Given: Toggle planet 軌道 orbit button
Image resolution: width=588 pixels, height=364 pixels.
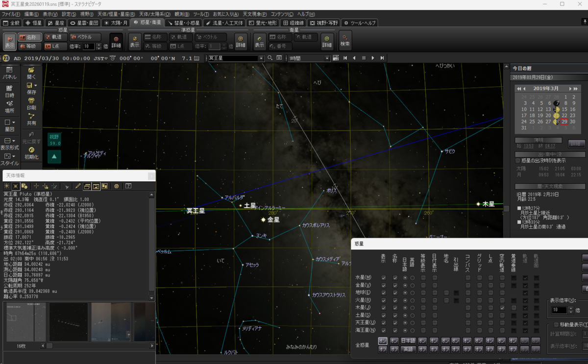Looking at the screenshot, I should click(x=55, y=37).
